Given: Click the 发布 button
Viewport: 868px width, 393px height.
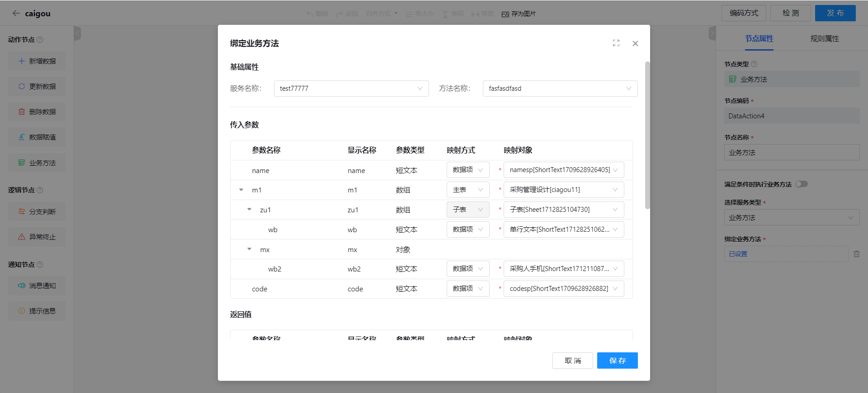Looking at the screenshot, I should (x=835, y=13).
